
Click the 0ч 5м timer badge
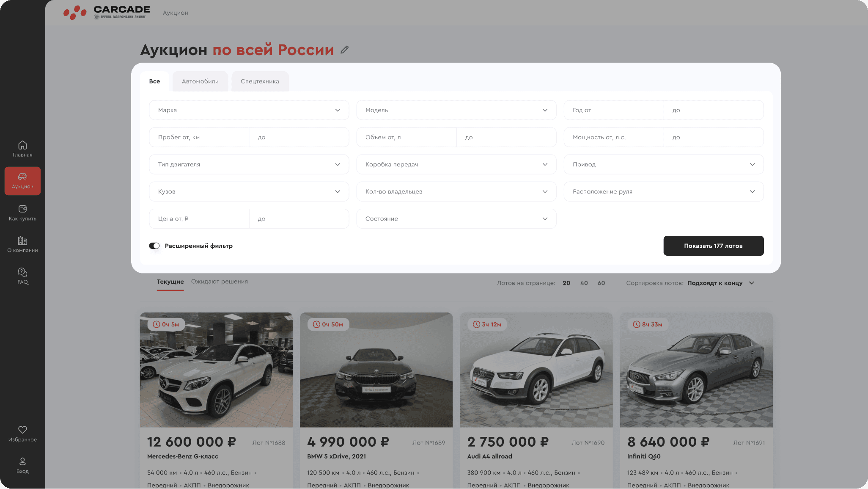coord(166,324)
